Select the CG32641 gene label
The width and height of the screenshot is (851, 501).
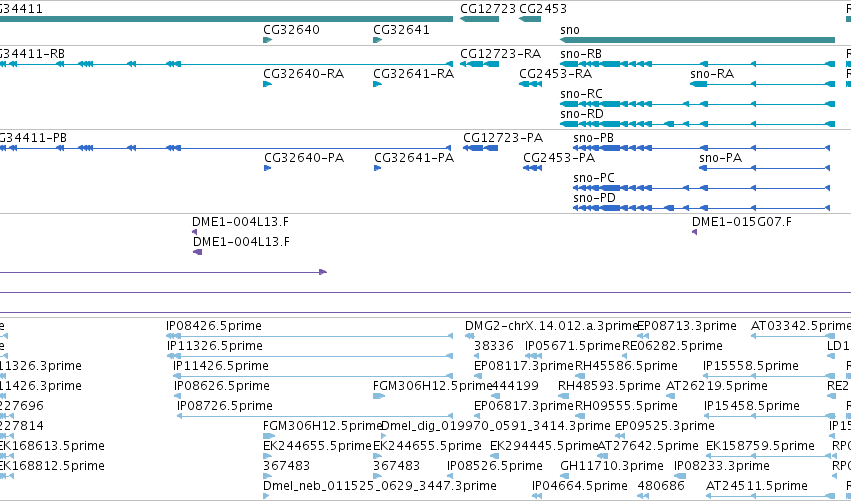(x=402, y=30)
